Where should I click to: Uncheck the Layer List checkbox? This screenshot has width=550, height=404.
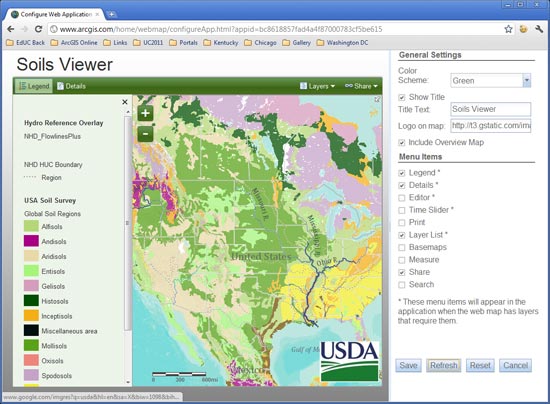pos(402,235)
